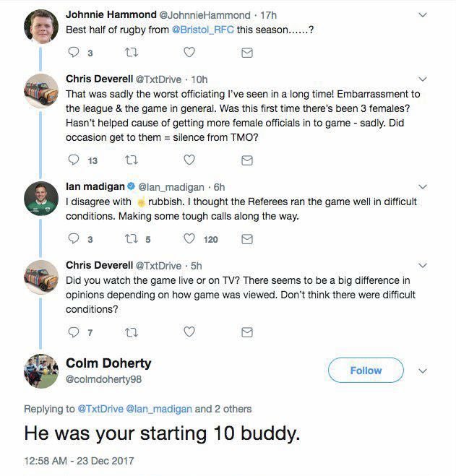Open chevron menu beside the Follow button
Image resolution: width=456 pixels, height=476 pixels.
(x=423, y=371)
